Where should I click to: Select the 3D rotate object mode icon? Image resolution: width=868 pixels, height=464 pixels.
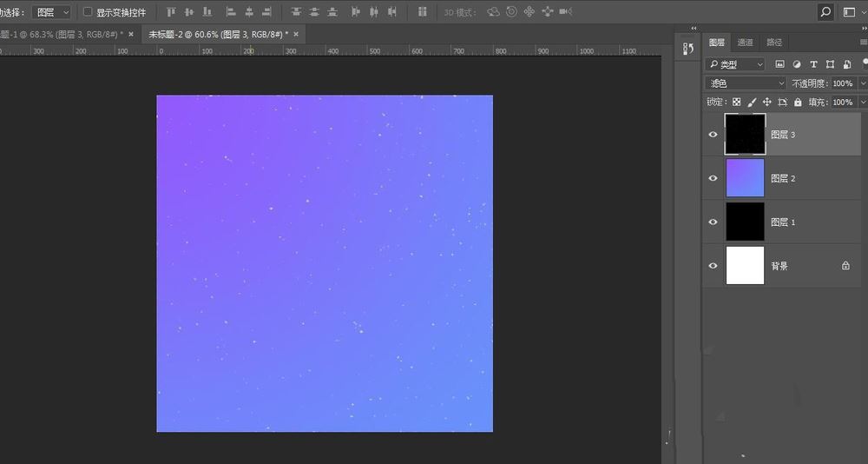(x=493, y=11)
